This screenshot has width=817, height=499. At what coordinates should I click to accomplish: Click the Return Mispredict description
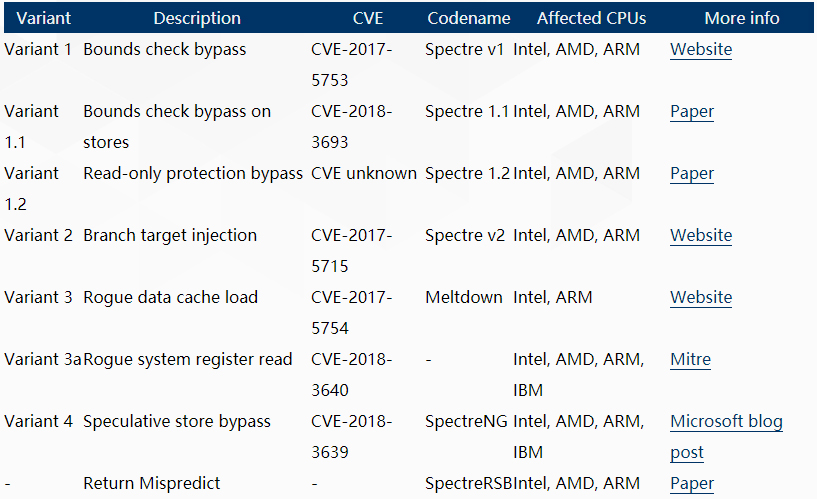152,483
